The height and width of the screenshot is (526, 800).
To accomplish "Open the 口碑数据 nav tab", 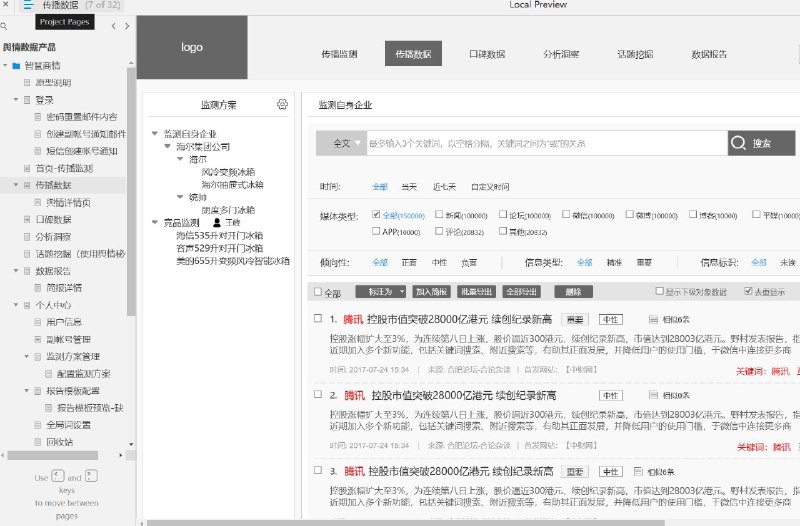I will (487, 54).
